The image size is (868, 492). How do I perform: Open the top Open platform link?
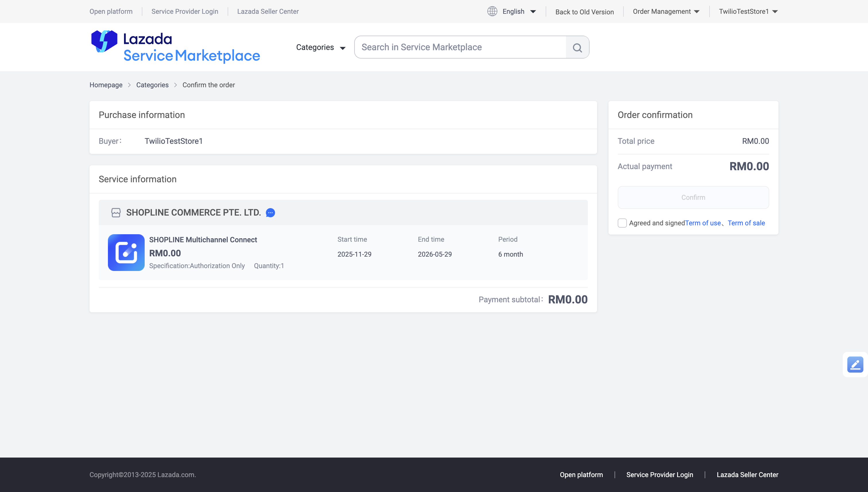(111, 11)
